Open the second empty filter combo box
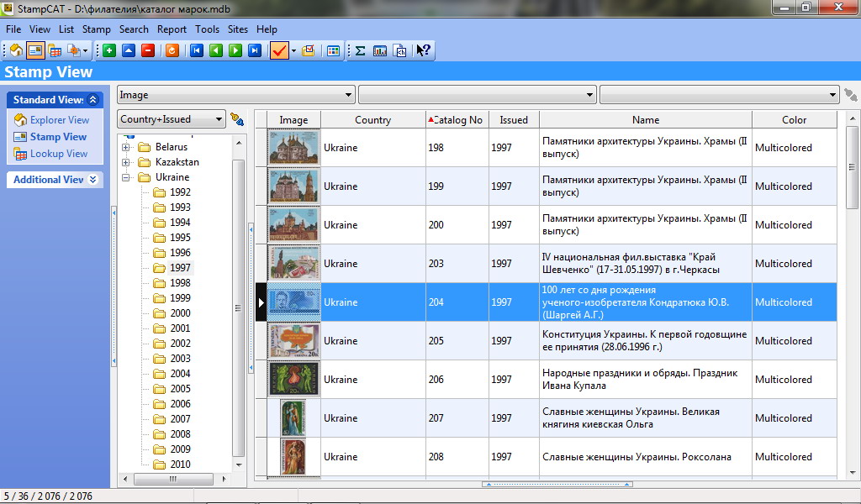Viewport: 861px width, 504px height. [x=478, y=95]
